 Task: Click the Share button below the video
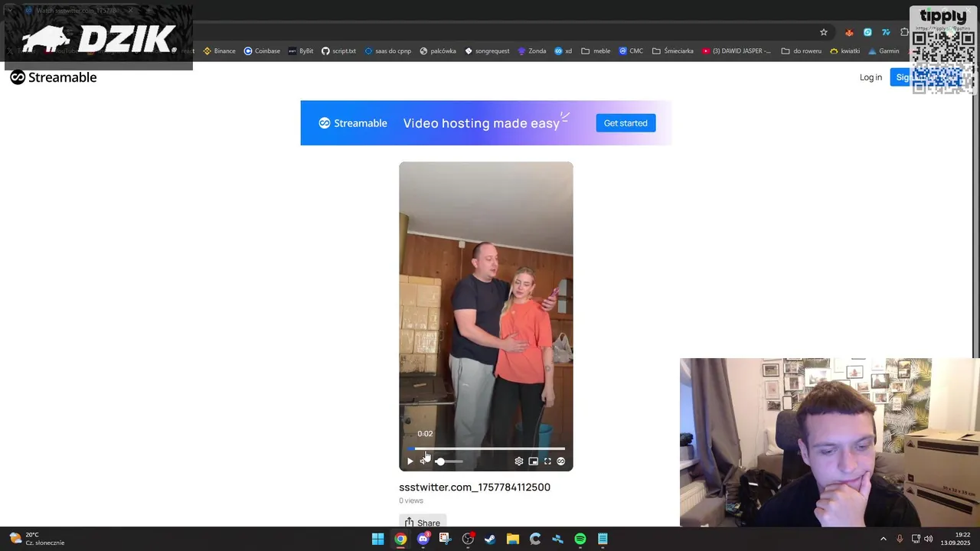tap(423, 523)
